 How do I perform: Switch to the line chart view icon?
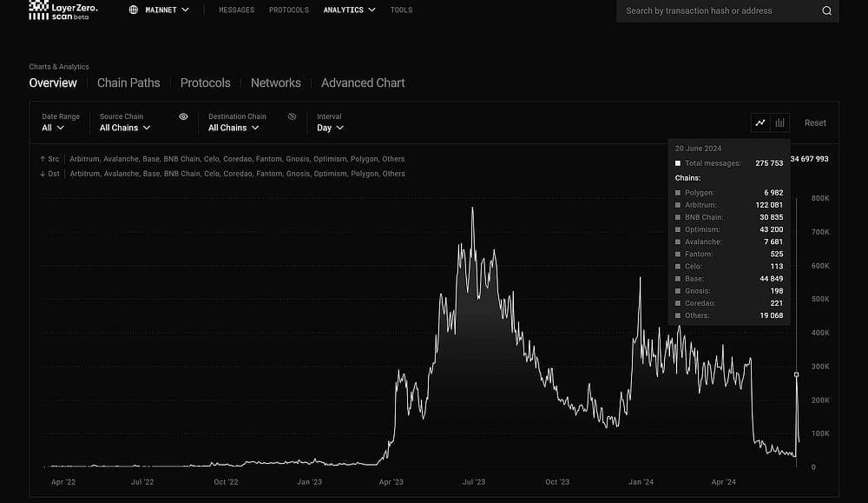(760, 123)
